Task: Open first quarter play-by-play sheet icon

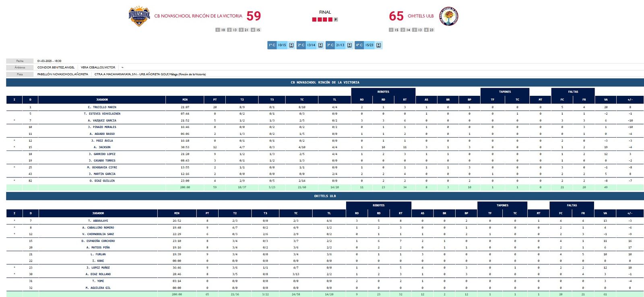Action: pyautogui.click(x=291, y=45)
